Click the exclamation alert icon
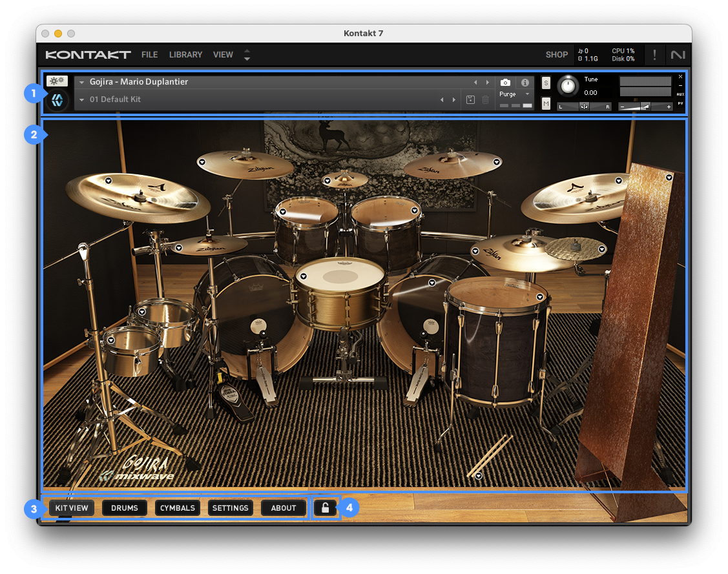The width and height of the screenshot is (728, 574). [654, 55]
